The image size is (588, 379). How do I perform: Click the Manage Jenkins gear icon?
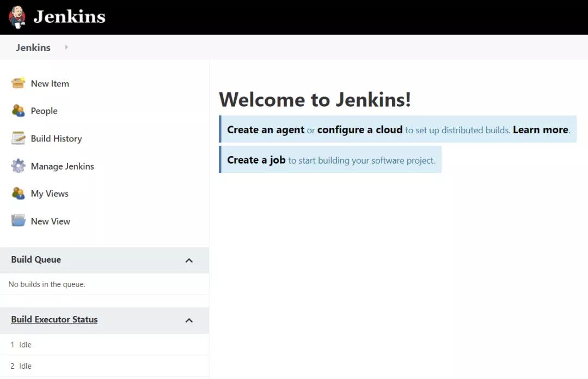click(18, 166)
